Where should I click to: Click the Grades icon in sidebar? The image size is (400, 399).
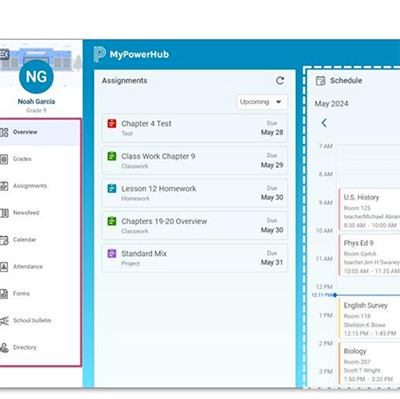coord(4,159)
